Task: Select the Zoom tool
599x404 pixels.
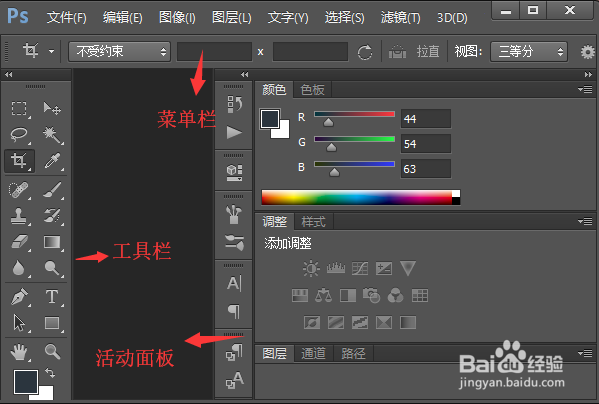Action: point(52,352)
